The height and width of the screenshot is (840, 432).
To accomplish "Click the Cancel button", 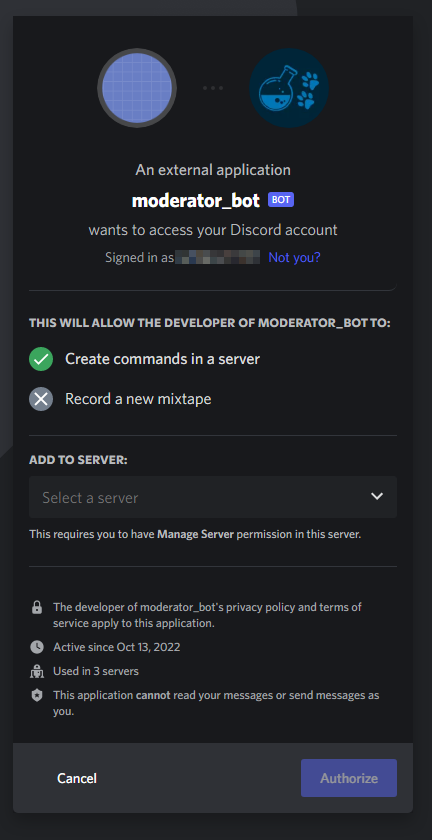I will coord(77,778).
